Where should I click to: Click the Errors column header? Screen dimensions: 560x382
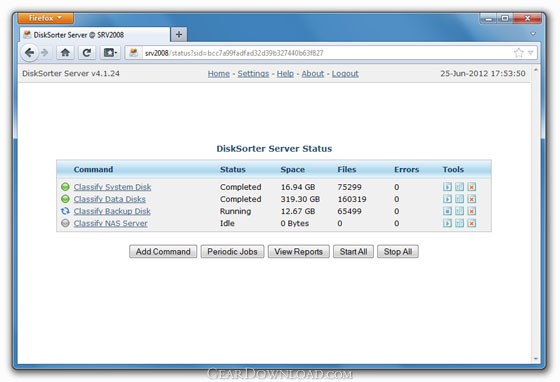tap(406, 170)
